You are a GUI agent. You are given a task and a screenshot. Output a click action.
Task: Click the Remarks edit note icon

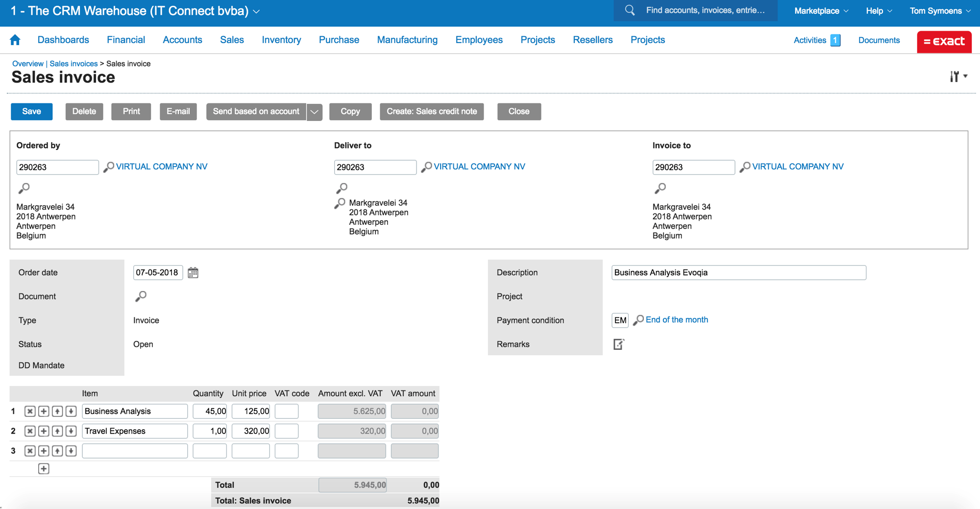tap(618, 344)
